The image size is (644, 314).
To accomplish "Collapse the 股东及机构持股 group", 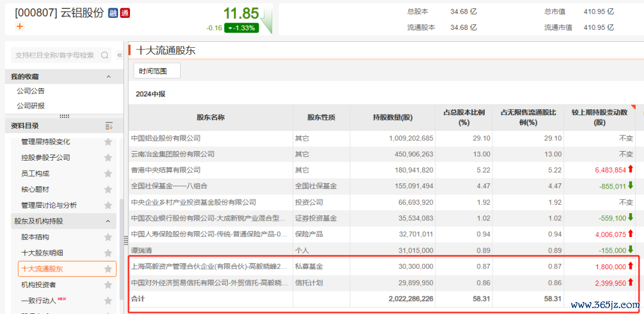I will pyautogui.click(x=109, y=221).
